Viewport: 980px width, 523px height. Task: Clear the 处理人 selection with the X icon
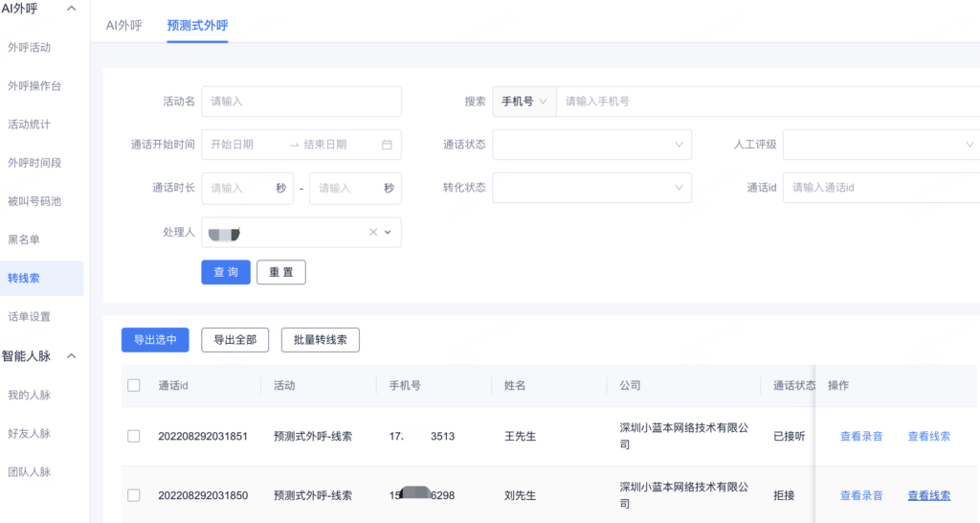click(373, 233)
